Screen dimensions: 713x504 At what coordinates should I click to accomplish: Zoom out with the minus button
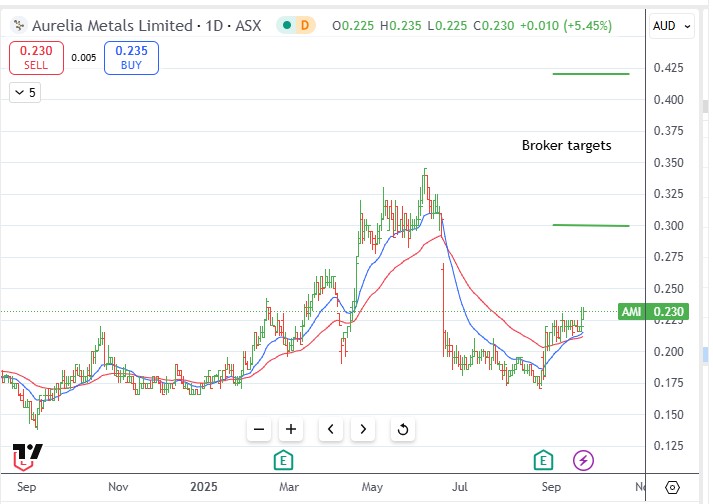259,429
